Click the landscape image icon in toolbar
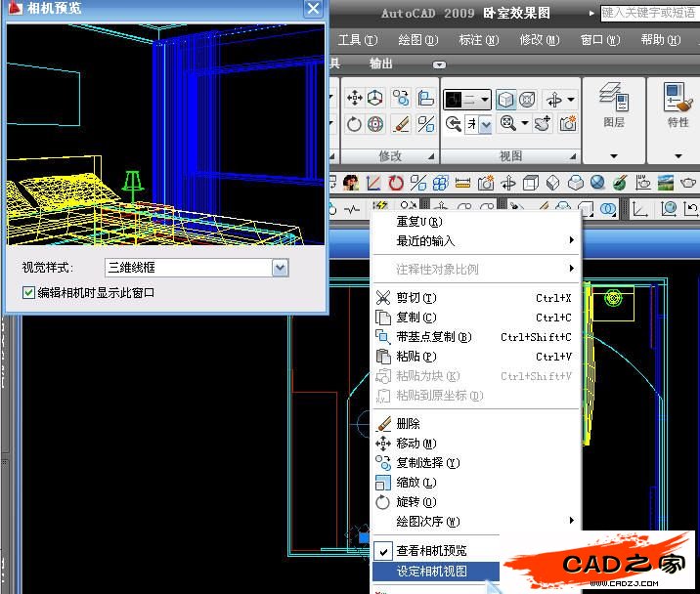Image resolution: width=700 pixels, height=594 pixels. [665, 183]
